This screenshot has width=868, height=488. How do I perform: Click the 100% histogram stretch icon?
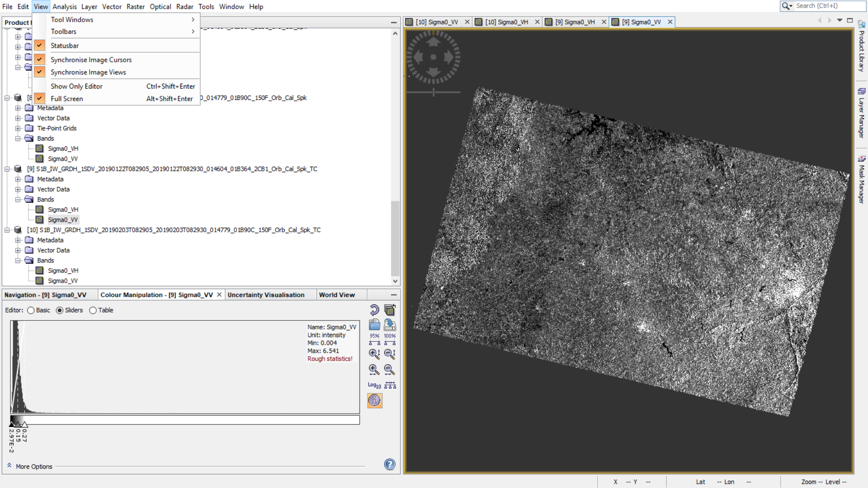click(x=390, y=339)
